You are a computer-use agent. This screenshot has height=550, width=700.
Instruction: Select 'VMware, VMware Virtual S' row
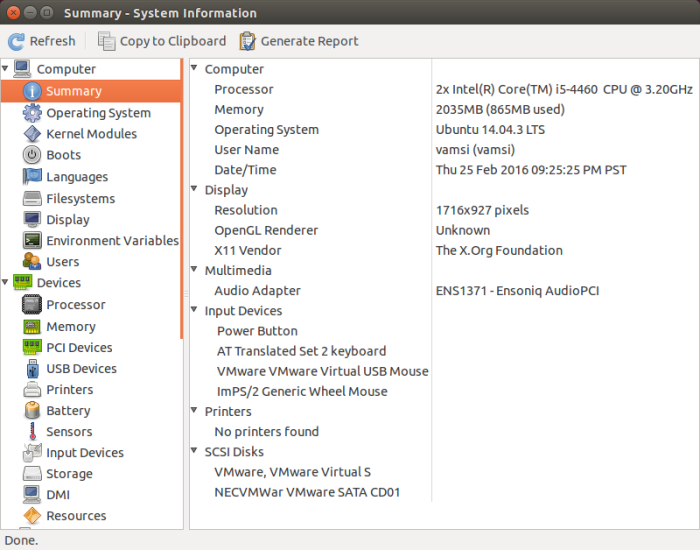click(292, 472)
